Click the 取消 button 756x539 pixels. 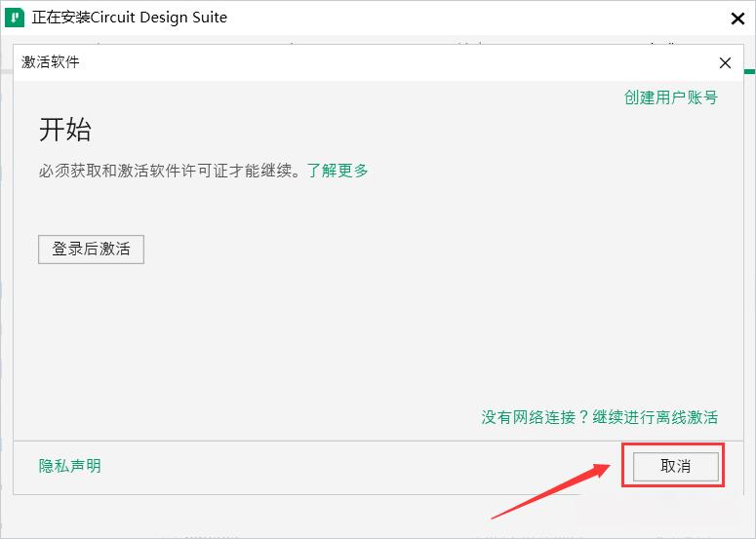point(675,466)
